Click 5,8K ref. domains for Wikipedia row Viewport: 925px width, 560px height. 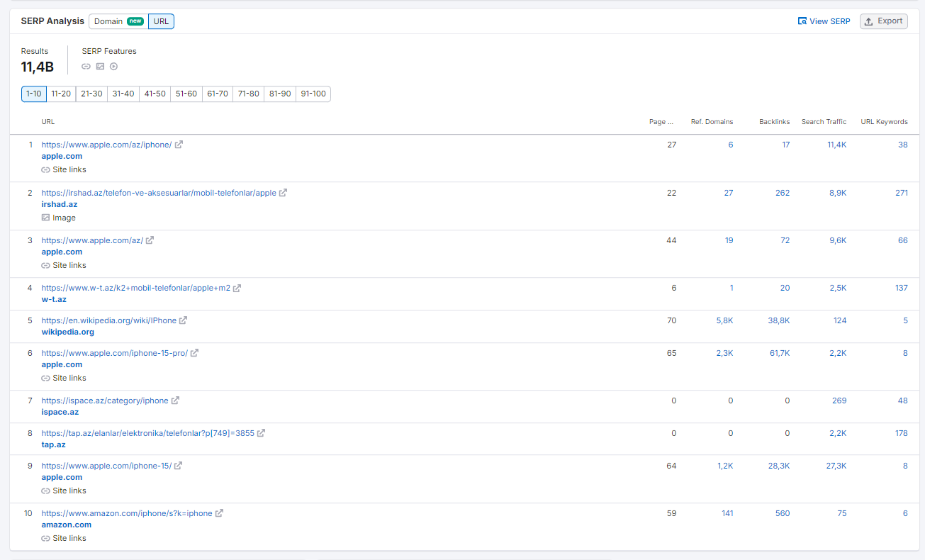[724, 320]
